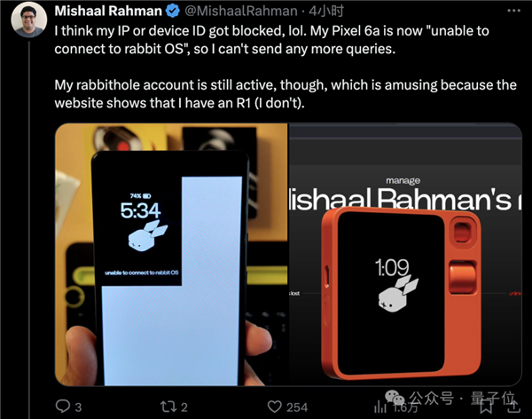Open the Pixel 6a phone photo
The image size is (532, 419).
click(171, 254)
